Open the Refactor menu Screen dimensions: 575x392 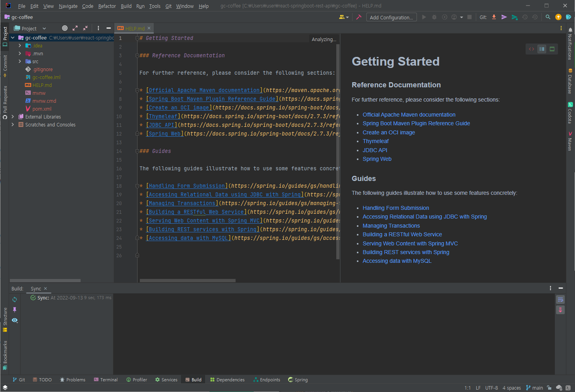pyautogui.click(x=107, y=6)
